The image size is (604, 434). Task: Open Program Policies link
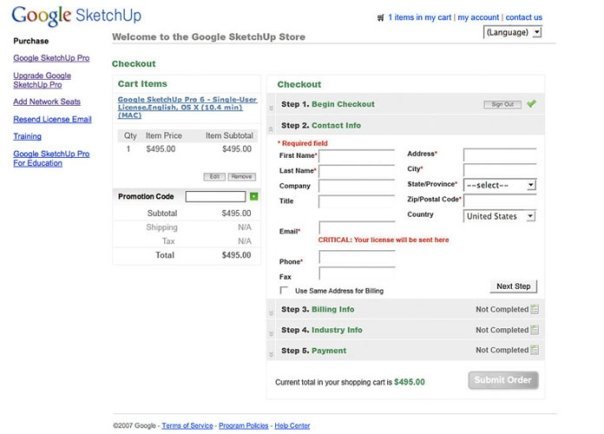[243, 426]
